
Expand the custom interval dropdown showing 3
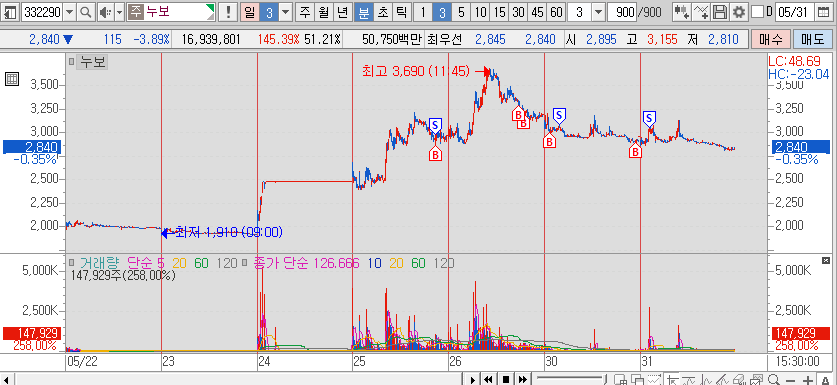598,11
